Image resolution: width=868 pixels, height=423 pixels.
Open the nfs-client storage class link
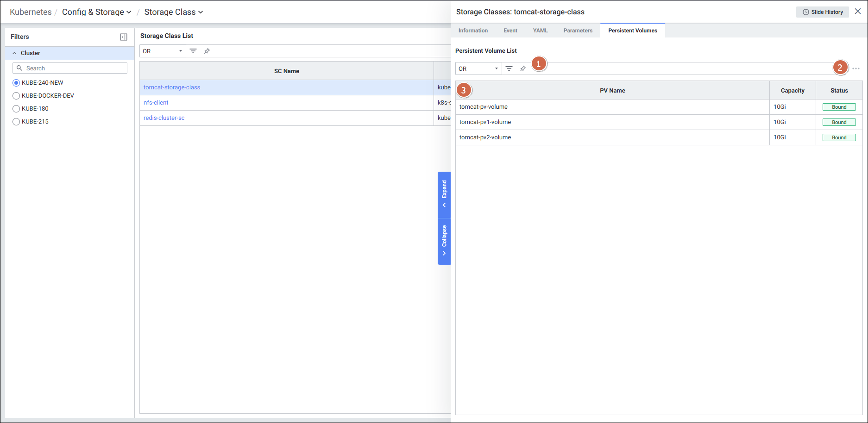(156, 103)
